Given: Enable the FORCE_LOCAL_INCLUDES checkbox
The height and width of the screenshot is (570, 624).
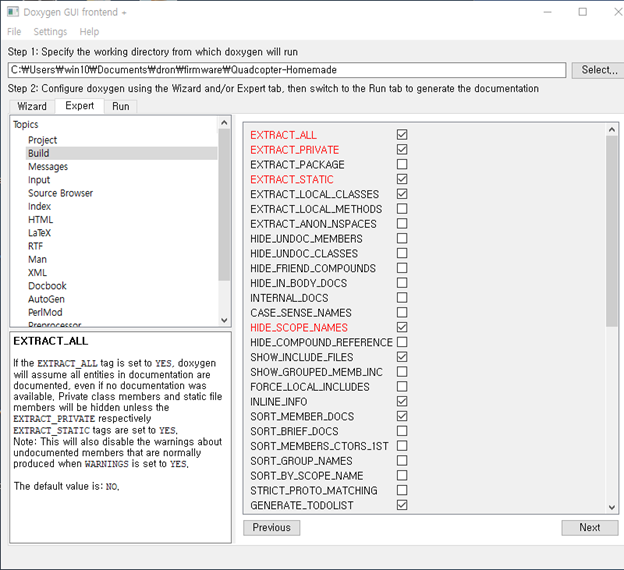Looking at the screenshot, I should click(402, 386).
